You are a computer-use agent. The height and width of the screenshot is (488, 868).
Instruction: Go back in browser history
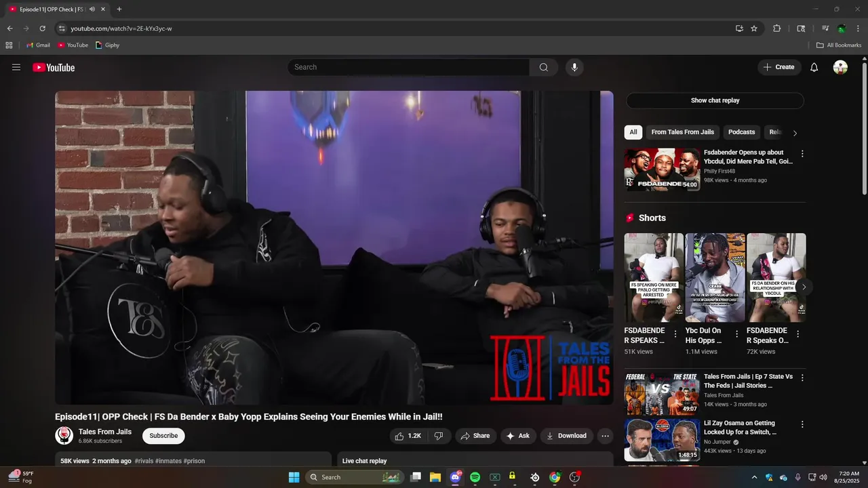point(9,28)
